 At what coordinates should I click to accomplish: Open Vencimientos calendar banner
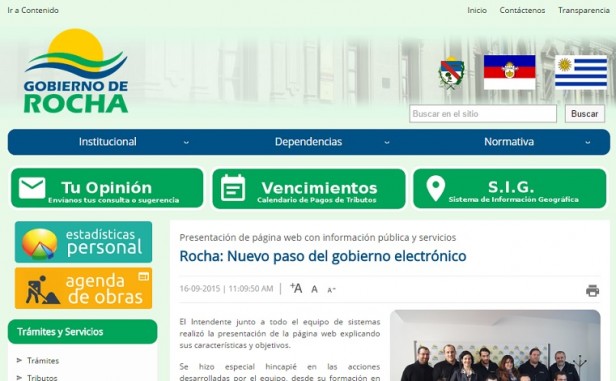point(309,189)
